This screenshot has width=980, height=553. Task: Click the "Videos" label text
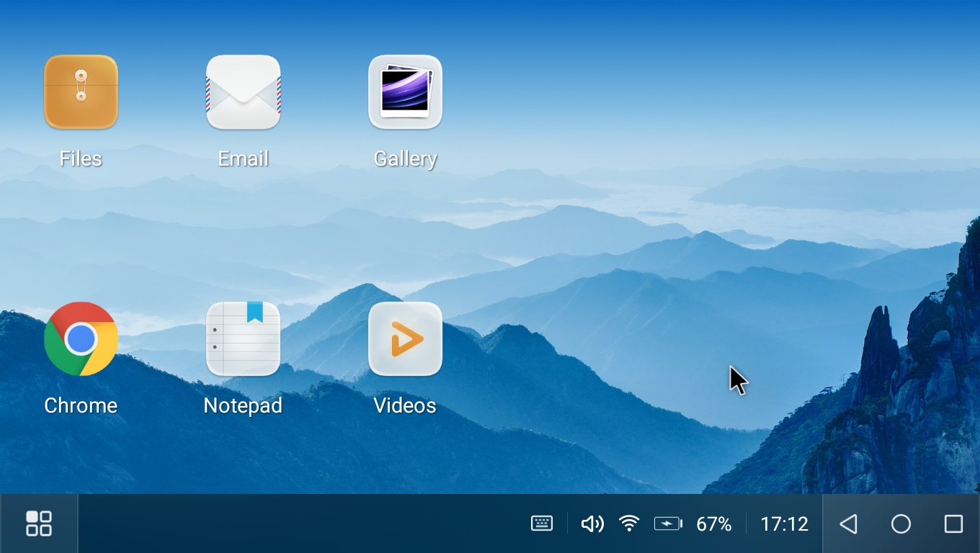pyautogui.click(x=405, y=405)
